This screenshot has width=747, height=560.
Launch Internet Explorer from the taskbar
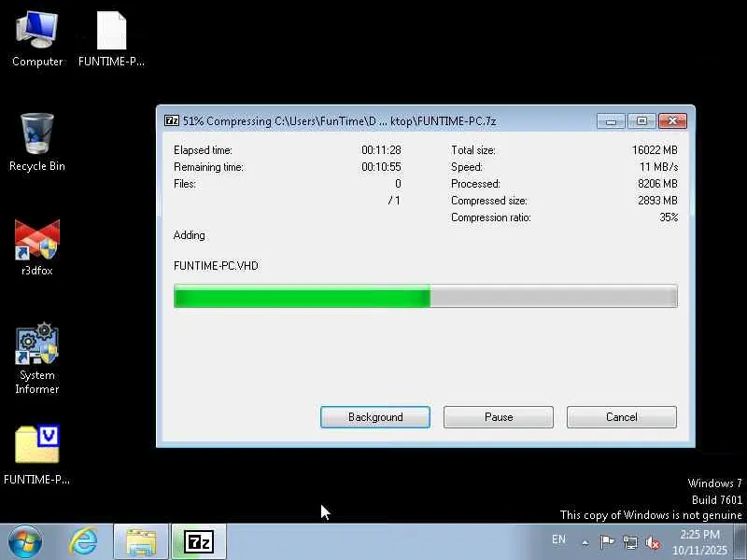[83, 542]
